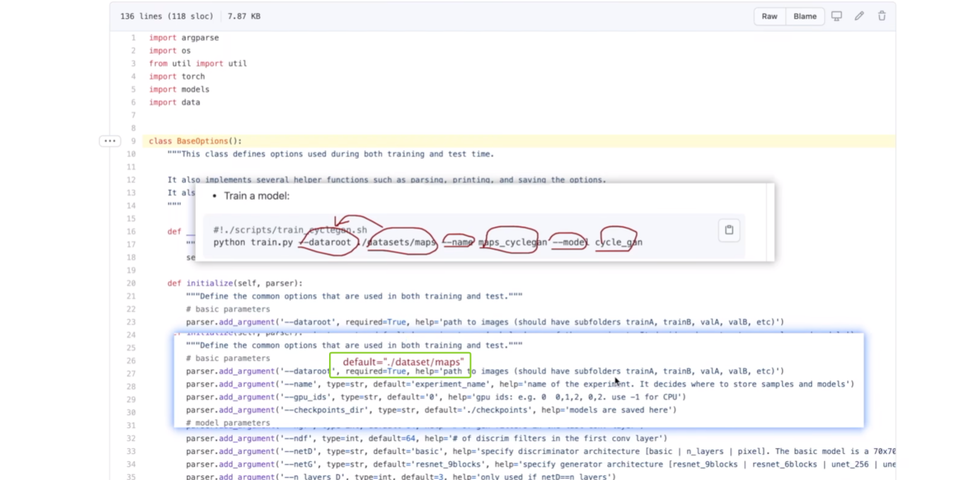Edit the file with the pencil icon
The height and width of the screenshot is (480, 980).
click(859, 16)
